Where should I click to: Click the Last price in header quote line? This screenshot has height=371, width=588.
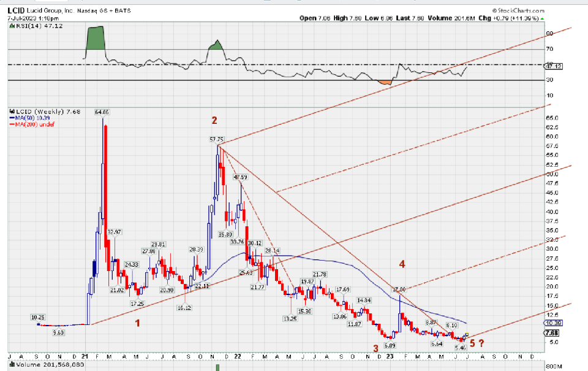click(x=410, y=18)
